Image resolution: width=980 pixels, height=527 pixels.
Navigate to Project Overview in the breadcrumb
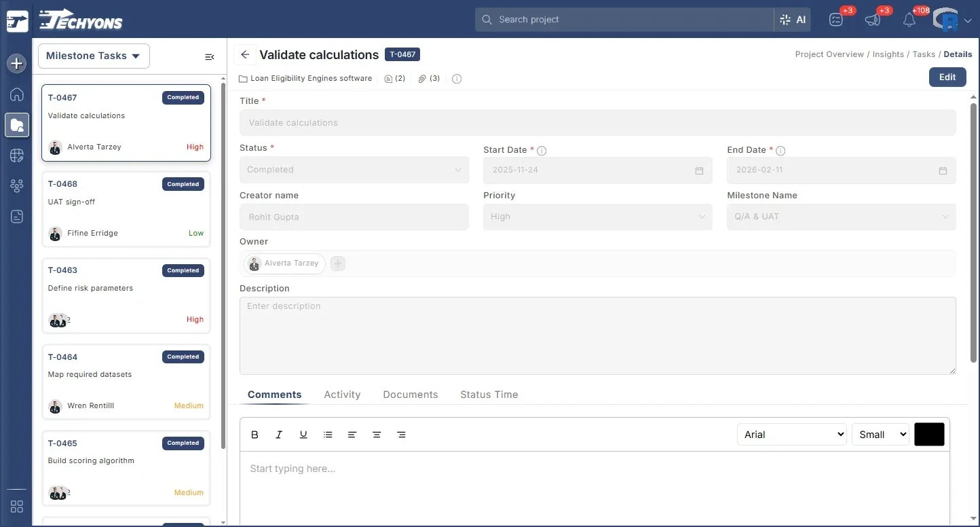(829, 54)
